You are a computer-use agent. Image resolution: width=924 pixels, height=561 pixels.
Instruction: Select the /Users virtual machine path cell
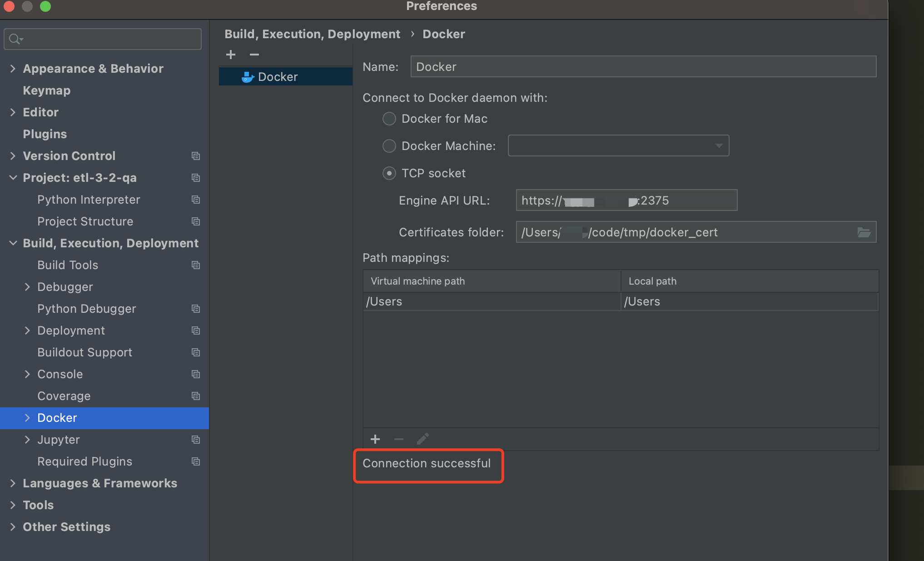point(492,301)
